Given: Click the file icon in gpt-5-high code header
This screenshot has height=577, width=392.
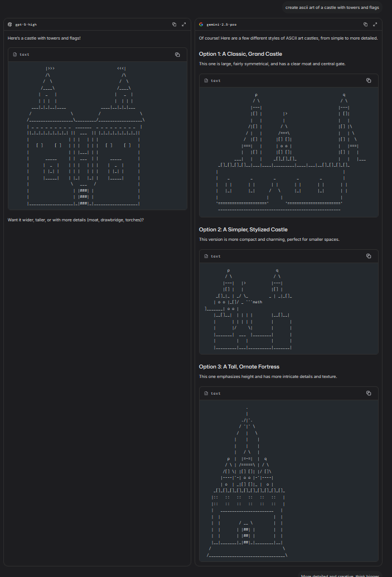Looking at the screenshot, I should [x=15, y=55].
